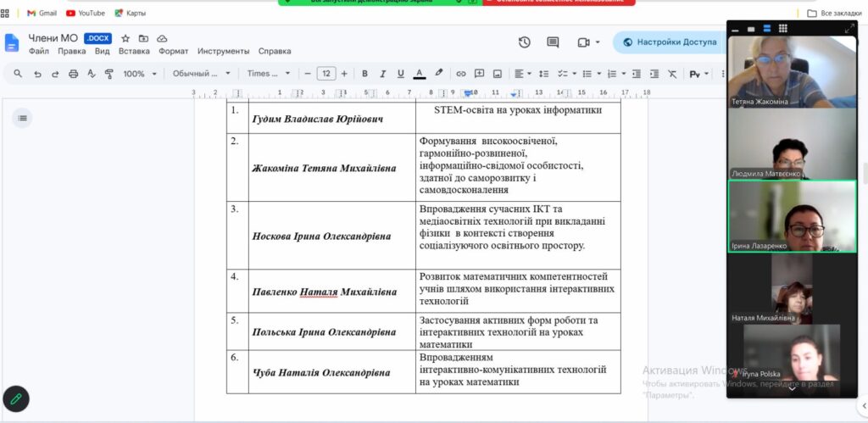
Task: Activate the paint format tool
Action: coord(109,74)
